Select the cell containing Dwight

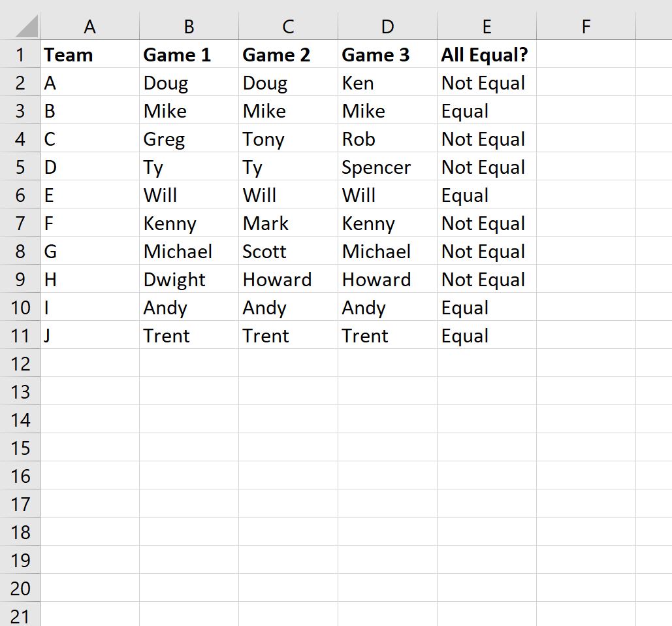pyautogui.click(x=189, y=279)
